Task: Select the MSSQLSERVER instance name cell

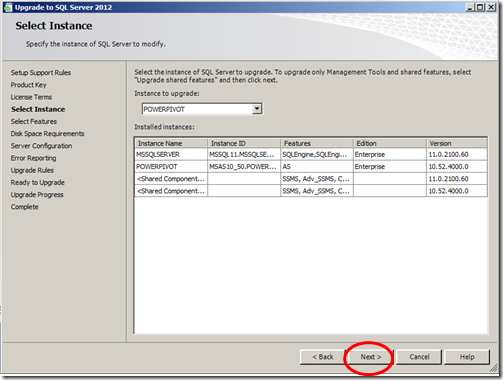Action: (171, 154)
